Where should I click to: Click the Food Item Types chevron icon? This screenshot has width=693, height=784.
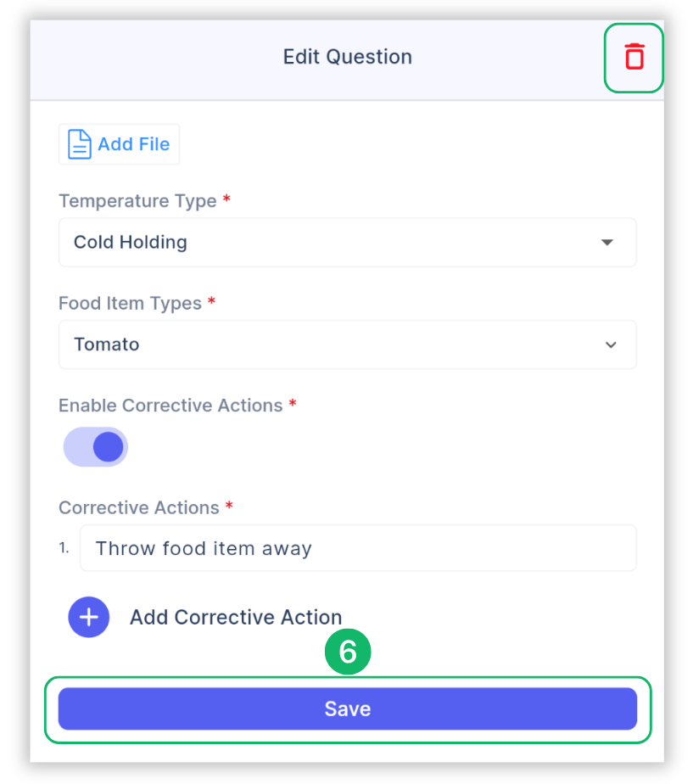click(610, 345)
